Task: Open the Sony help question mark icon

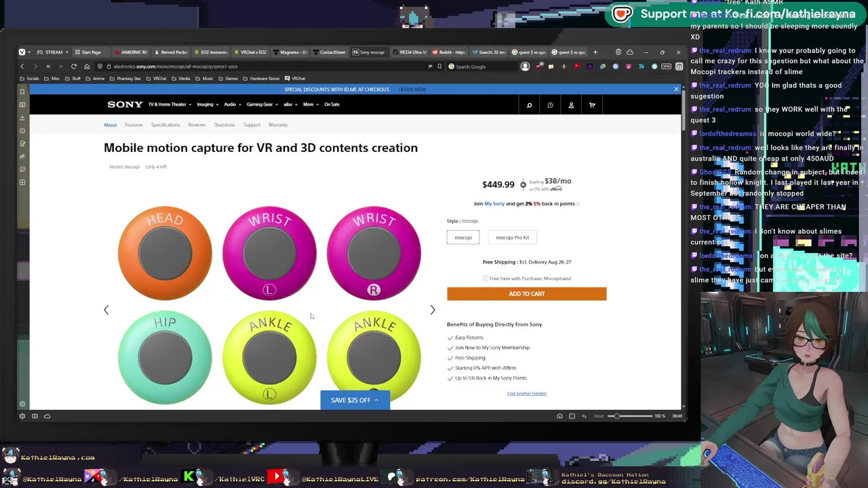Action: pos(550,105)
